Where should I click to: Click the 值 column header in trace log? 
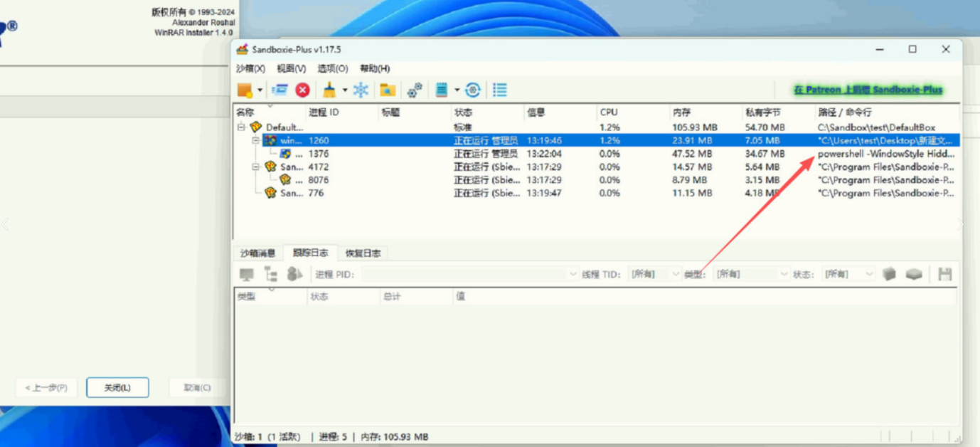[704, 296]
